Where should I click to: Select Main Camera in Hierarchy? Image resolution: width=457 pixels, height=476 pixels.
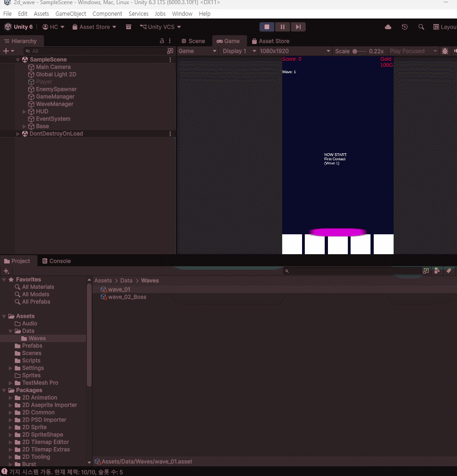(x=53, y=67)
